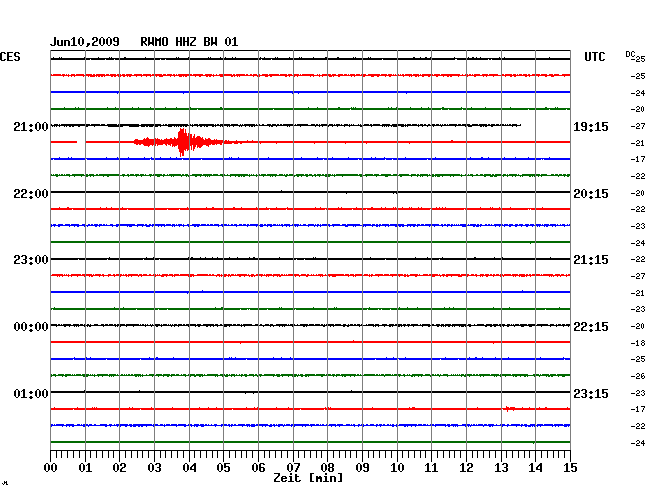This screenshot has width=650, height=494.
Task: Click the "22:15" UTC time label
Action: coord(591,327)
